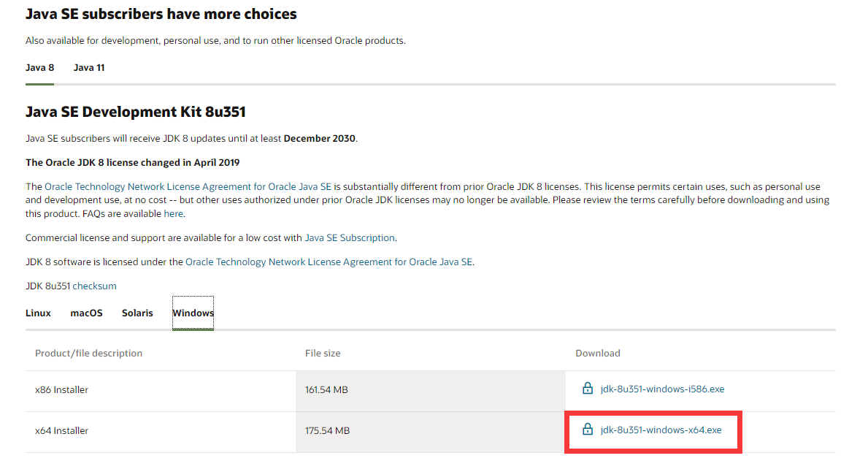This screenshot has width=868, height=461.
Task: Download jdk-8u351-windows-x64.exe
Action: tap(661, 430)
